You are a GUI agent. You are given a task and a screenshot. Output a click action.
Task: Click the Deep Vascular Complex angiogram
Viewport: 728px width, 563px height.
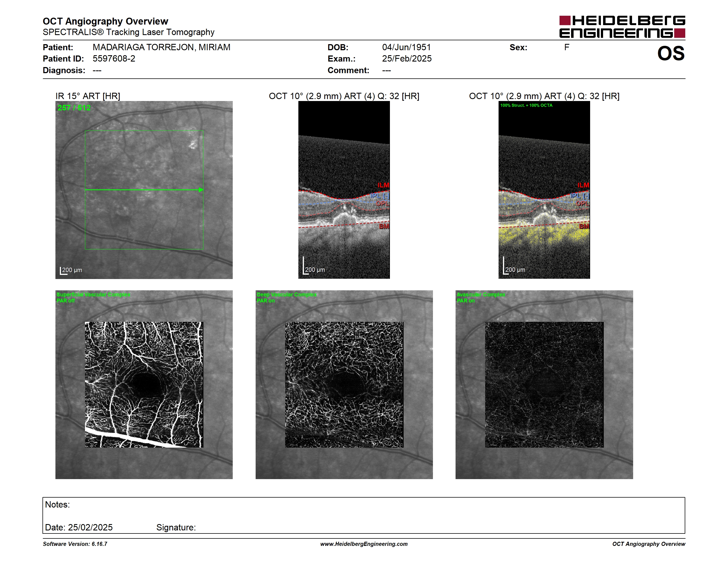coord(344,384)
